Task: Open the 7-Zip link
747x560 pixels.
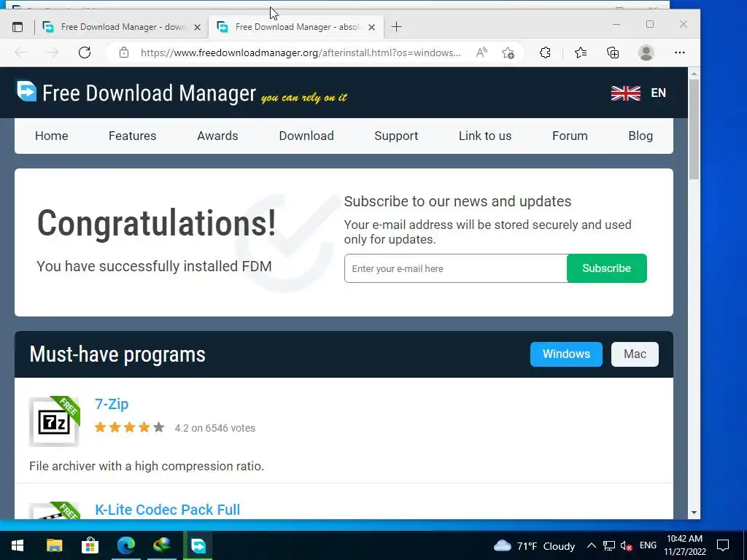Action: [x=112, y=404]
